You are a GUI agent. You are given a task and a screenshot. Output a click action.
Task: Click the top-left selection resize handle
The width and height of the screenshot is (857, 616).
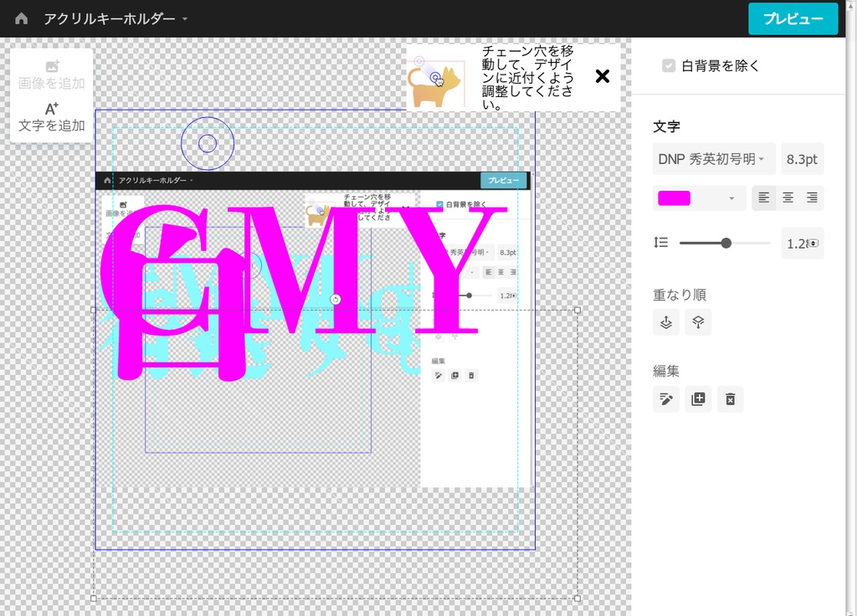coord(94,310)
